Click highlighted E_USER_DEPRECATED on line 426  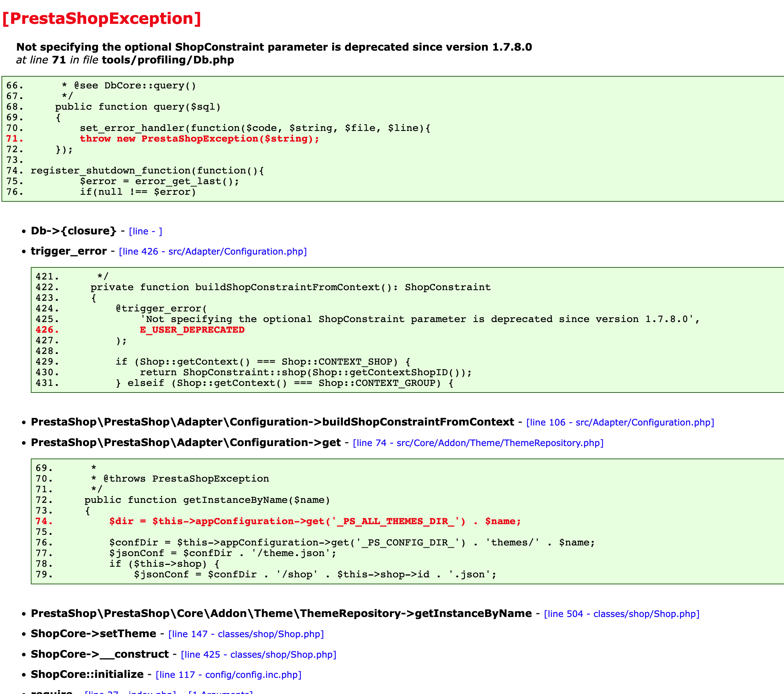(x=192, y=330)
